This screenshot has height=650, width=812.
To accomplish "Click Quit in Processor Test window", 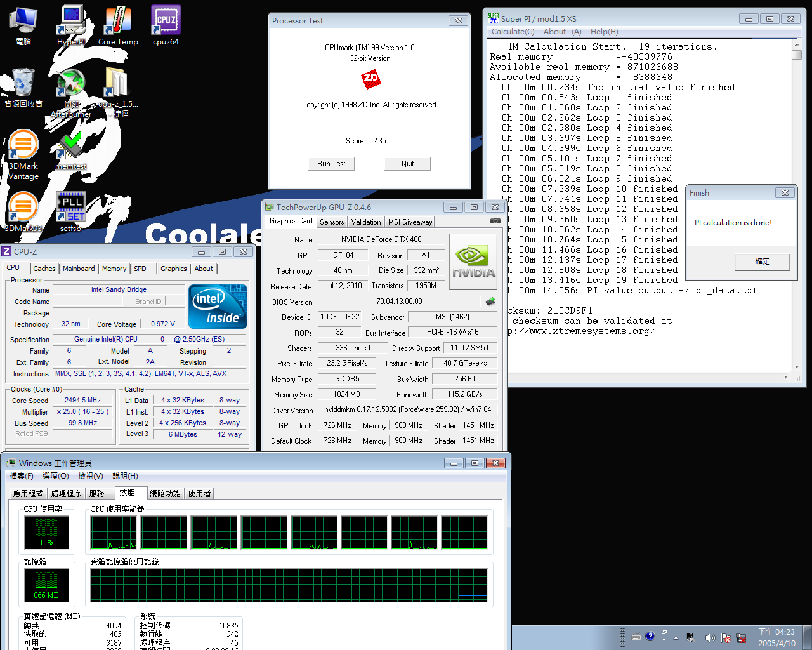I will (407, 164).
